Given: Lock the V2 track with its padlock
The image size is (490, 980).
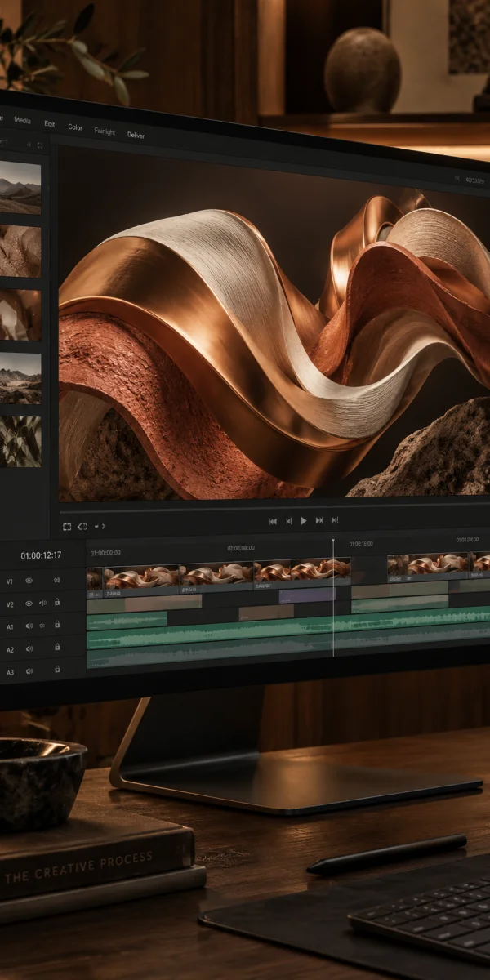Looking at the screenshot, I should pyautogui.click(x=57, y=602).
